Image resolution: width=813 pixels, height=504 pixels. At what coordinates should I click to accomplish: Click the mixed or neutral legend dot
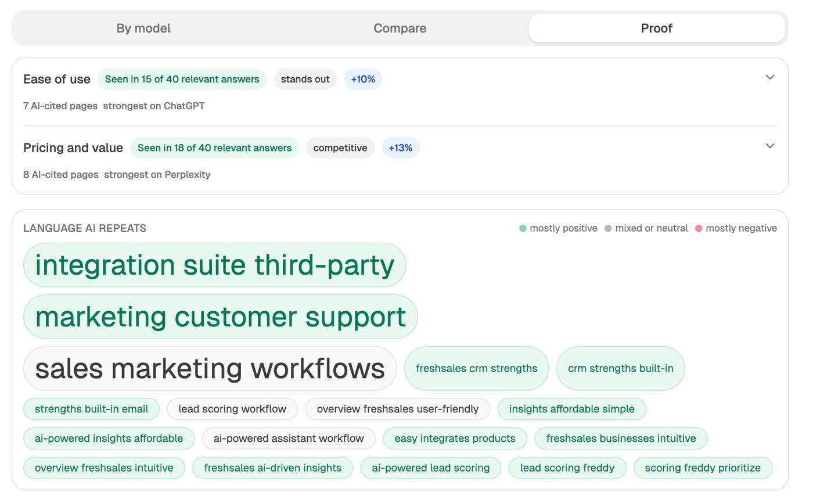[x=609, y=228]
